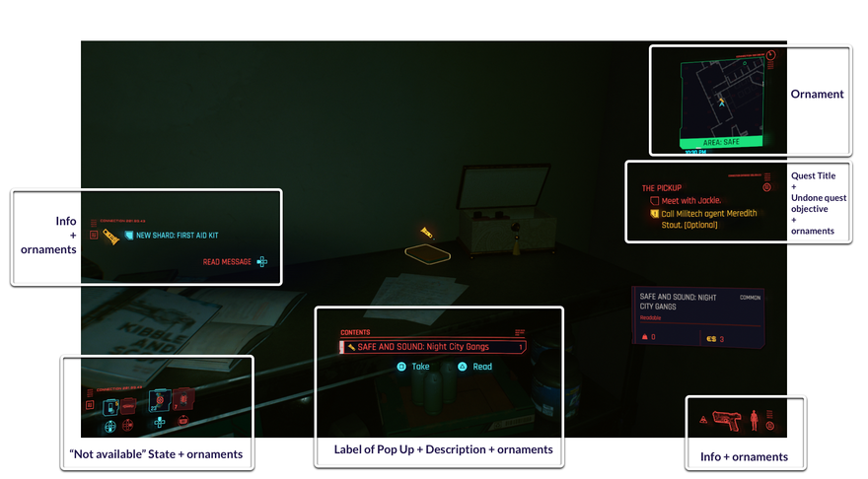Click the minimap

[x=722, y=103]
